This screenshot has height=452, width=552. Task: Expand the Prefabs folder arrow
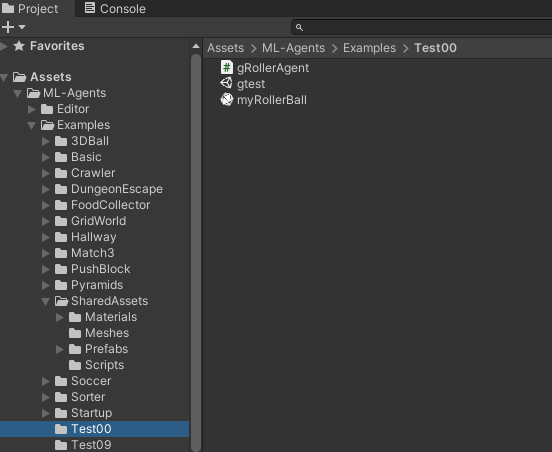[60, 349]
